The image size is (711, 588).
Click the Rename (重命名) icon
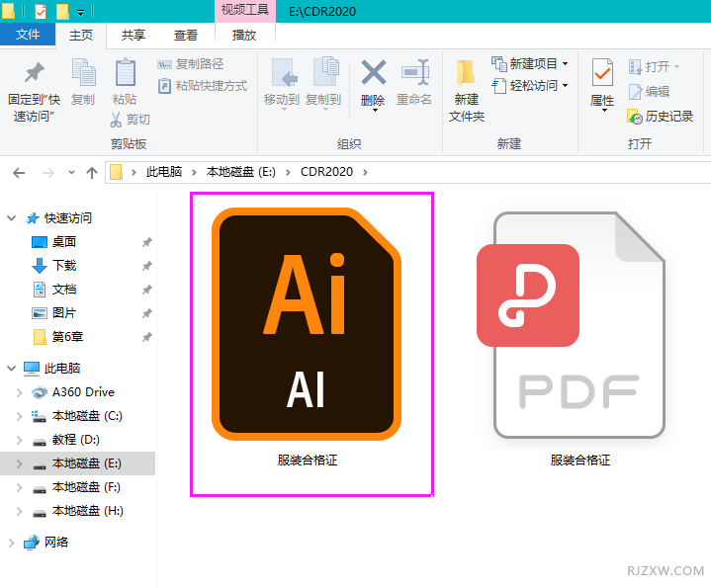pos(415,72)
